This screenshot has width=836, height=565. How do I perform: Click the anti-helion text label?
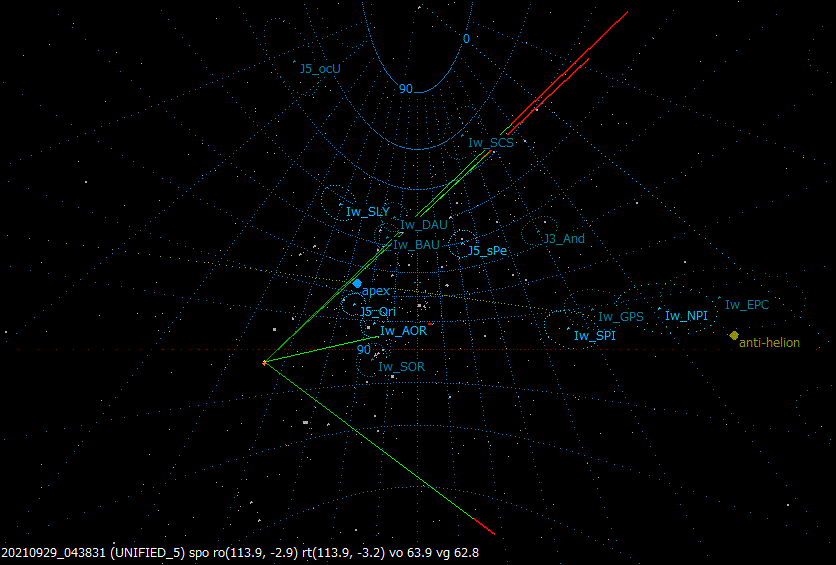(x=769, y=343)
